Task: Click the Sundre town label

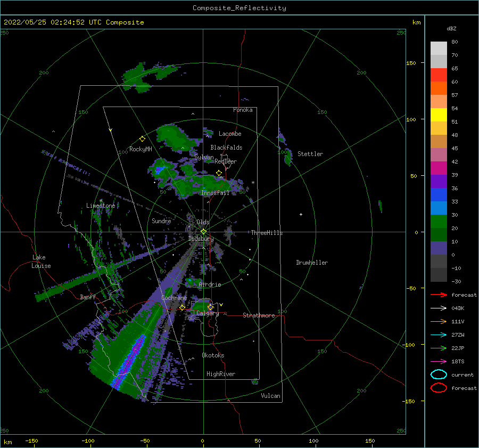Action: click(x=161, y=221)
